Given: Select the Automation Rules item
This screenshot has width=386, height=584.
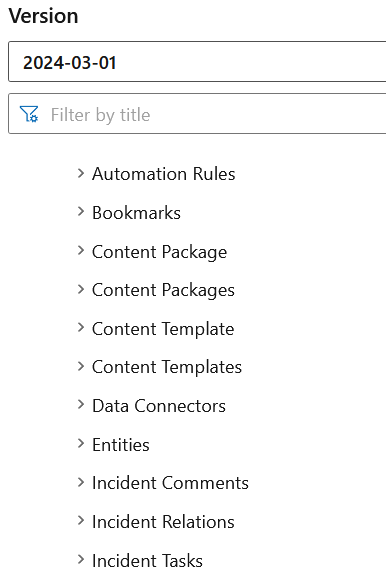Looking at the screenshot, I should tap(164, 174).
